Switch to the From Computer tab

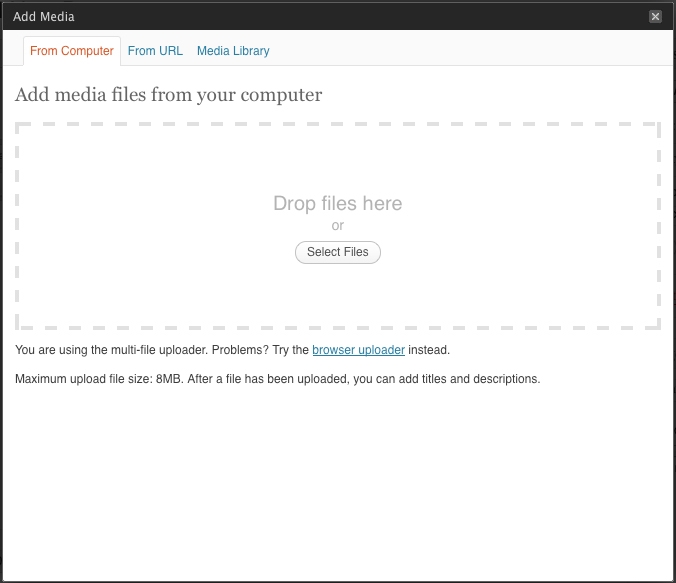[x=72, y=51]
